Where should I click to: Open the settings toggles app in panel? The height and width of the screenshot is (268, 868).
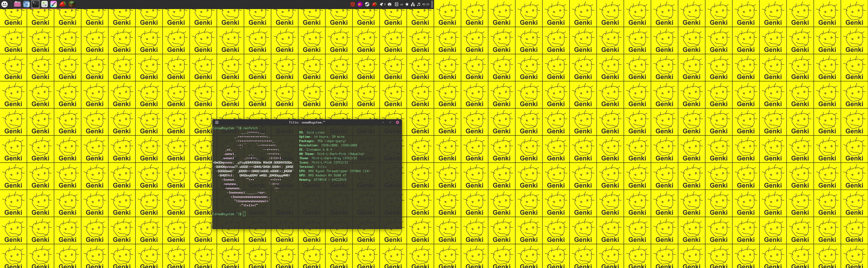[45, 4]
